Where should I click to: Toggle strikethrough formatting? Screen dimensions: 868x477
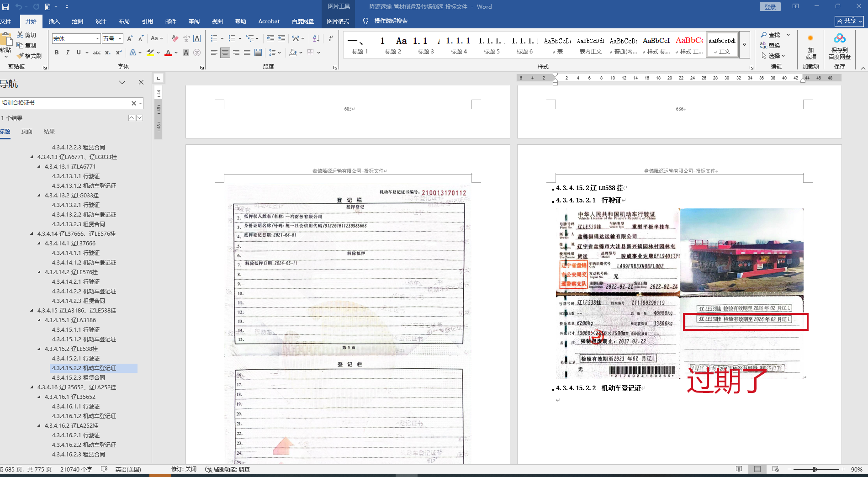97,53
